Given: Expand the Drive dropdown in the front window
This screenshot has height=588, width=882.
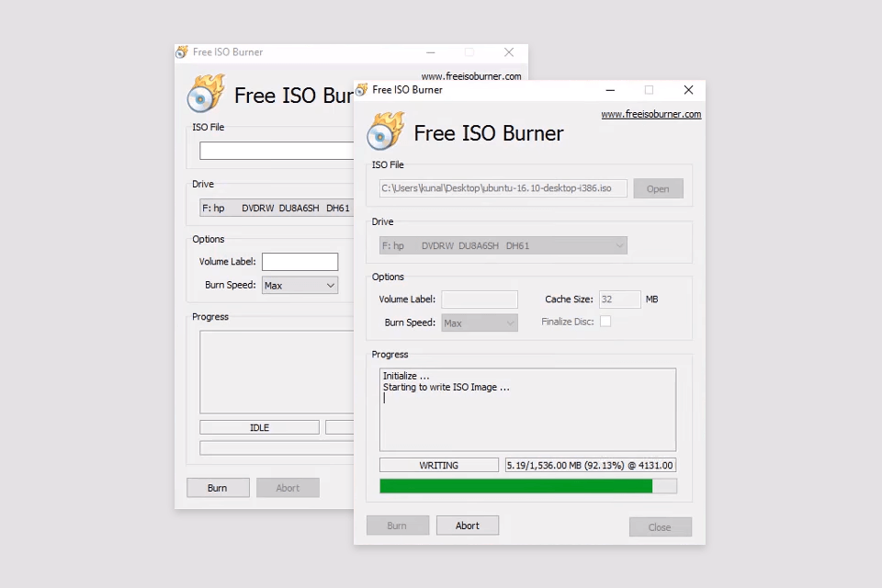Looking at the screenshot, I should 620,245.
